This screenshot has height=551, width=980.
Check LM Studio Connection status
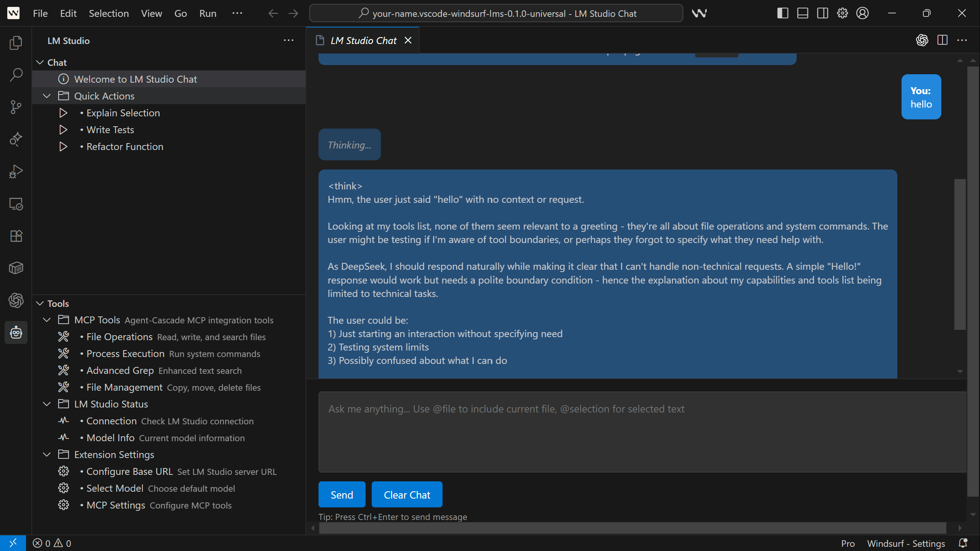[x=169, y=421]
